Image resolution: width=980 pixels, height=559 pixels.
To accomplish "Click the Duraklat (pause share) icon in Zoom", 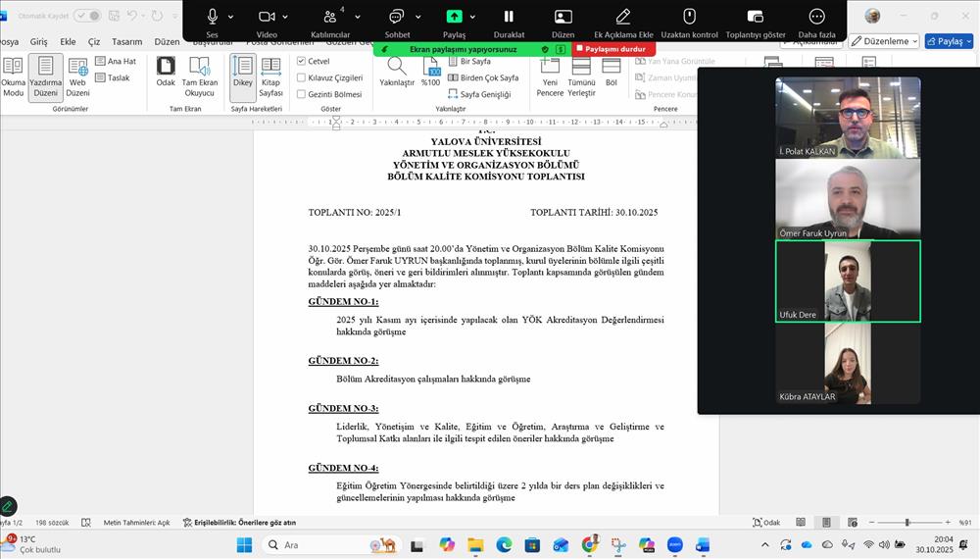I will (509, 17).
